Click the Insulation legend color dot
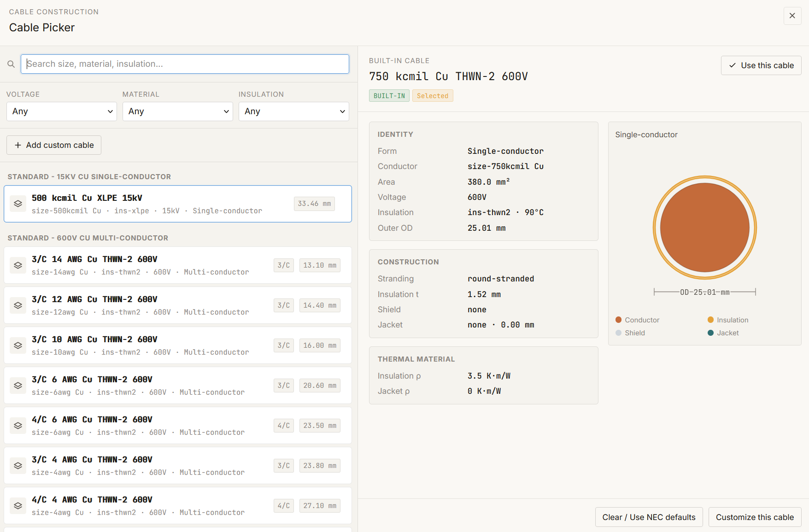The height and width of the screenshot is (532, 809). [x=711, y=320]
